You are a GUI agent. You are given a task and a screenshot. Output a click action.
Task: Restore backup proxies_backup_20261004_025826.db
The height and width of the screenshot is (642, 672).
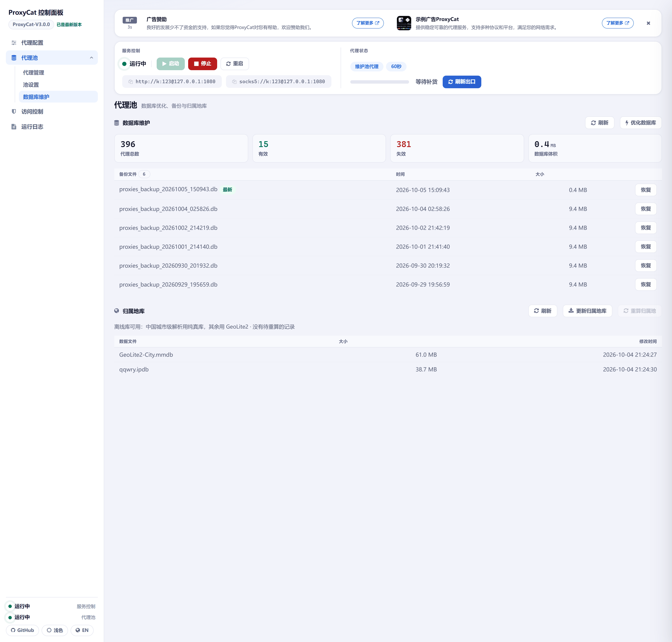646,209
